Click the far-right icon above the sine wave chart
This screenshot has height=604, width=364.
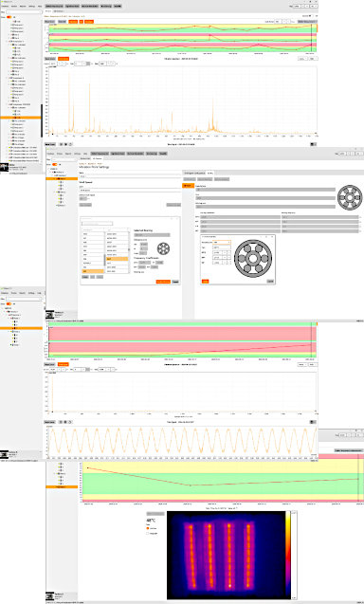click(314, 422)
